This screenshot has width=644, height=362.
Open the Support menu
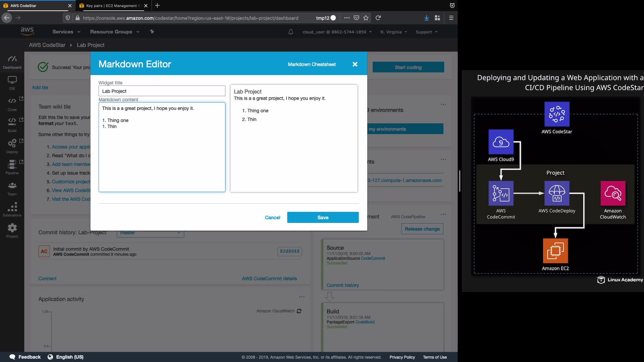(426, 32)
